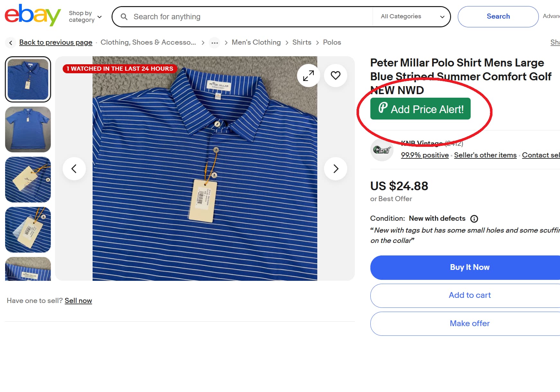The width and height of the screenshot is (560, 392).
Task: Click the KNB Vintage seller avatar
Action: 382,150
